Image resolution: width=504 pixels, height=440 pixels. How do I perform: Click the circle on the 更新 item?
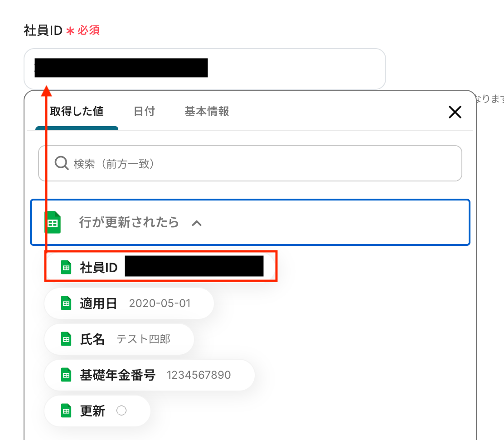point(121,411)
